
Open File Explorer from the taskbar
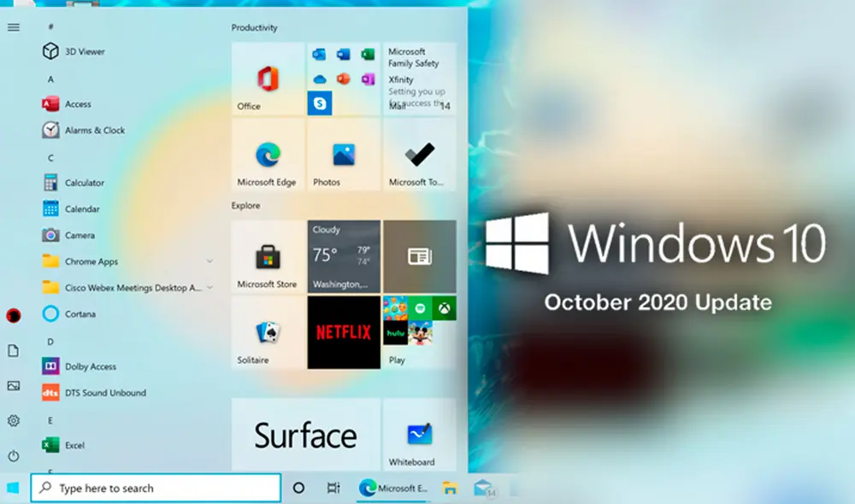click(x=450, y=488)
